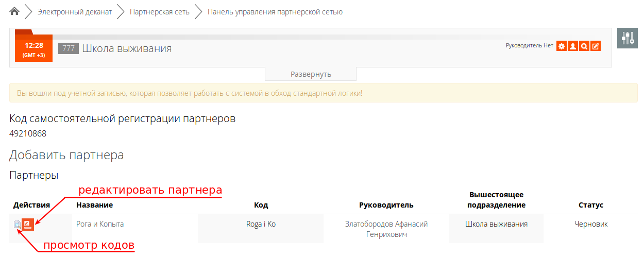Image resolution: width=644 pixels, height=257 pixels.
Task: Click the 777 department code badge
Action: click(x=68, y=49)
